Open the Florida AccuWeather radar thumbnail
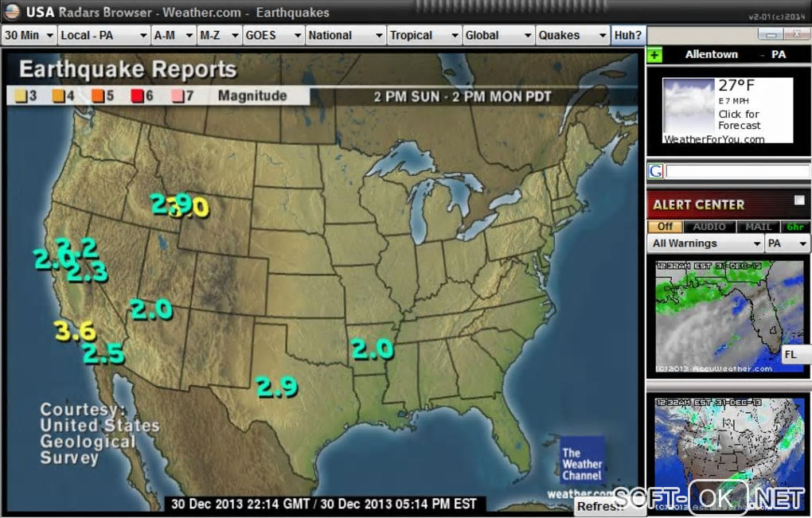The height and width of the screenshot is (518, 812). 729,316
